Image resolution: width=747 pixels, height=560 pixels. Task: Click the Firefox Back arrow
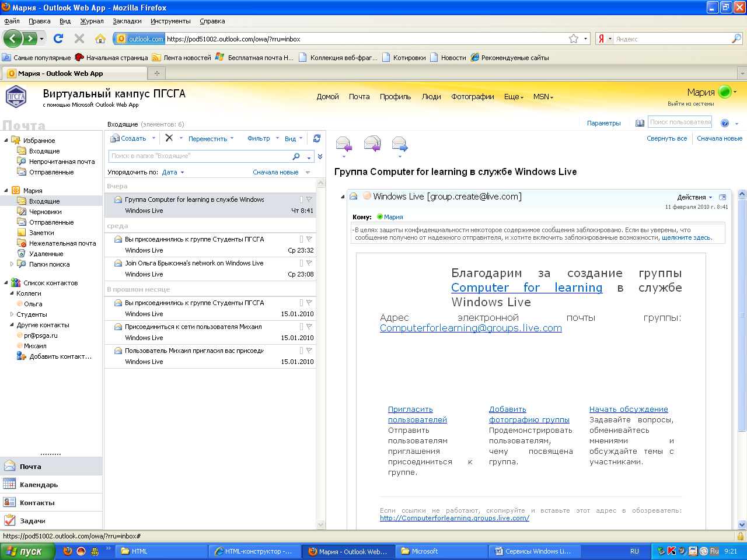[13, 39]
